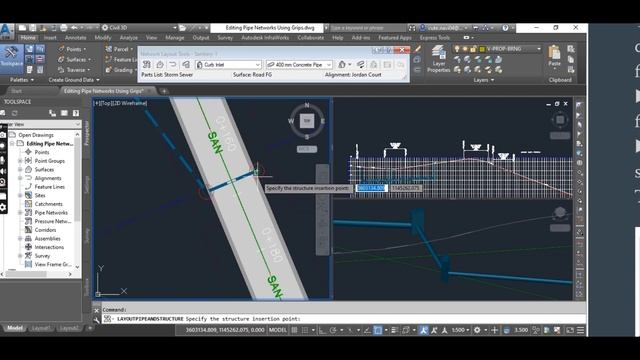Toggle the layer on/off lightbulb for V-PROP-BRNG
This screenshot has width=640, height=360.
click(457, 49)
